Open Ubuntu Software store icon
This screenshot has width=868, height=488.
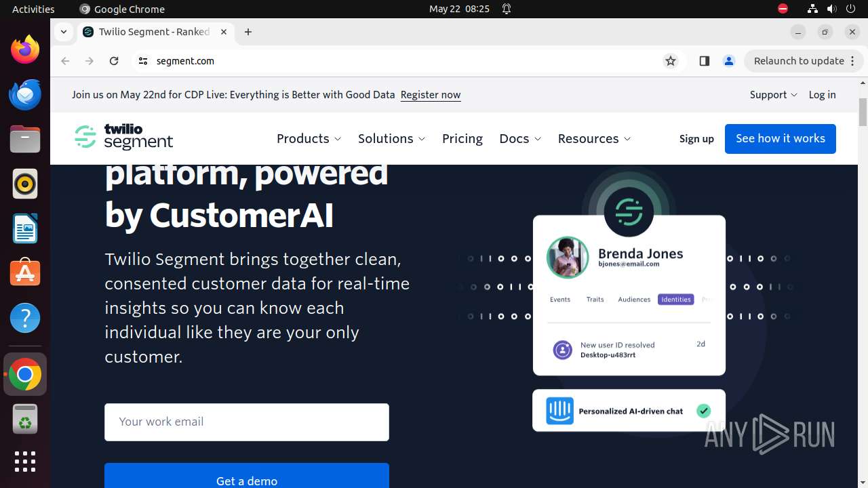pos(25,273)
